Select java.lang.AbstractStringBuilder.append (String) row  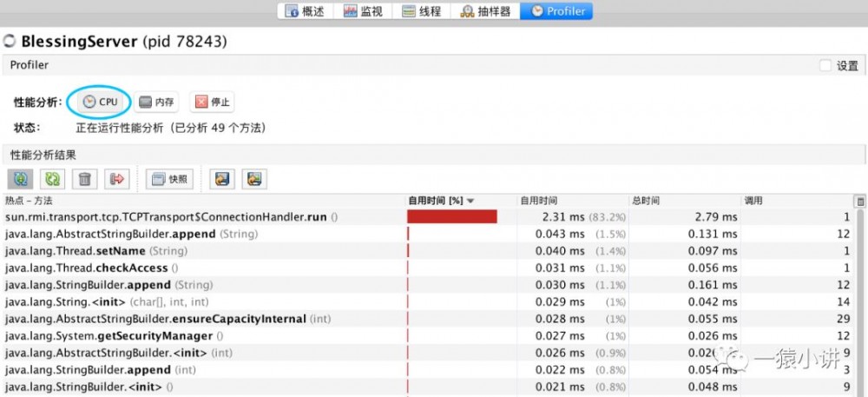coord(428,235)
